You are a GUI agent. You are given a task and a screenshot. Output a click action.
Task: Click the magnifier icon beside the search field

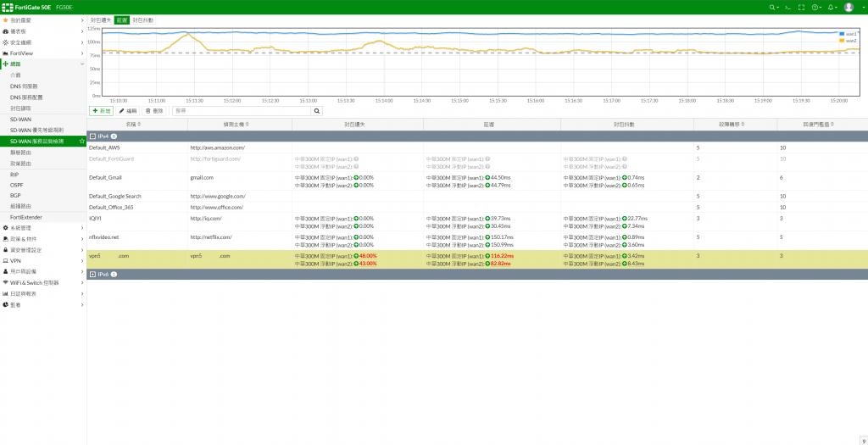click(x=317, y=111)
